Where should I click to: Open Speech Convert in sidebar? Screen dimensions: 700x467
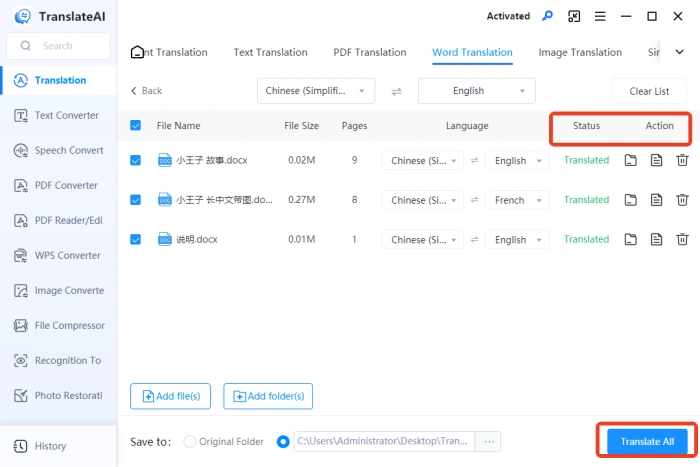click(x=58, y=150)
